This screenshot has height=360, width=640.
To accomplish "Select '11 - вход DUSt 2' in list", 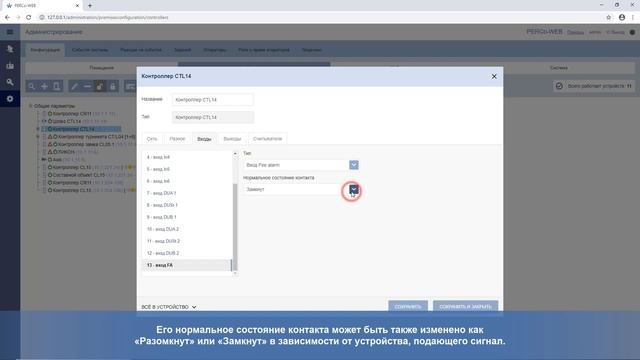I will (x=187, y=241).
